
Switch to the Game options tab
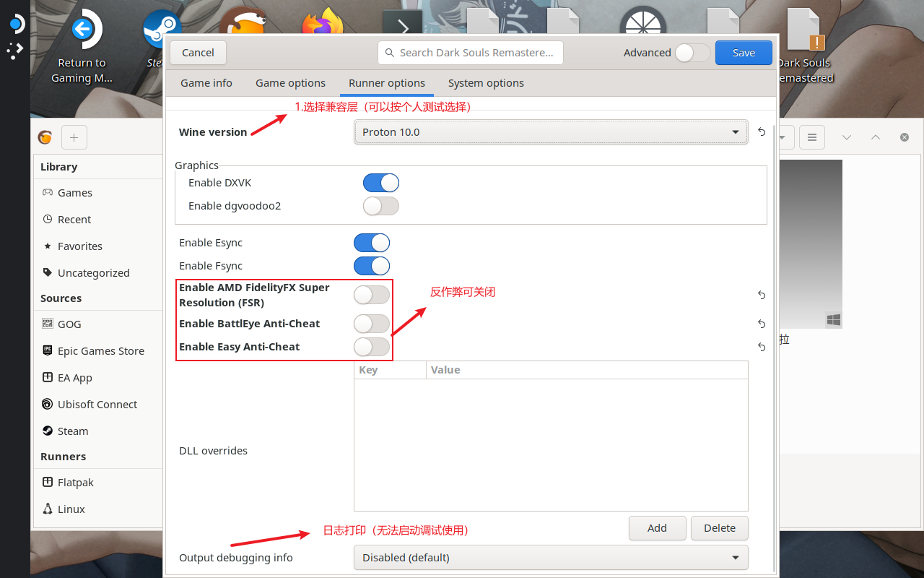coord(290,83)
